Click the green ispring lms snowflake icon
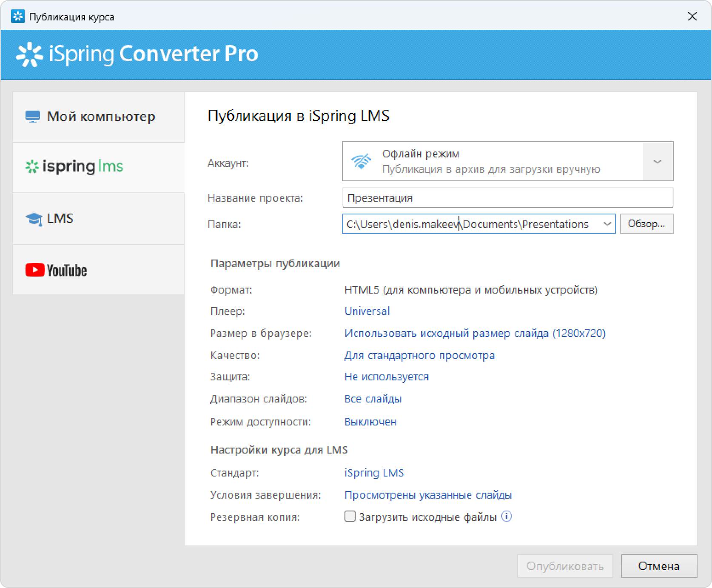Image resolution: width=712 pixels, height=588 pixels. point(32,167)
